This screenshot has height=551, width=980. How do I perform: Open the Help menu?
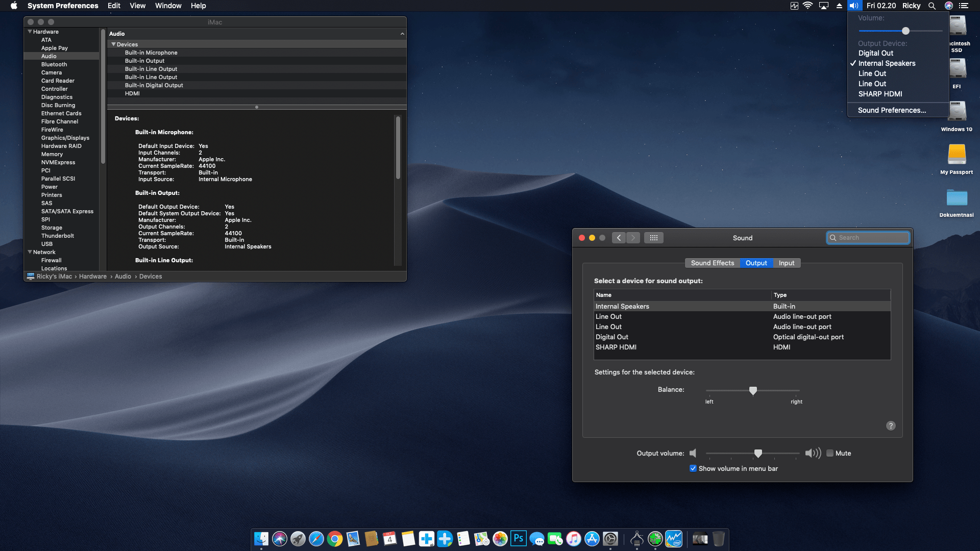198,6
